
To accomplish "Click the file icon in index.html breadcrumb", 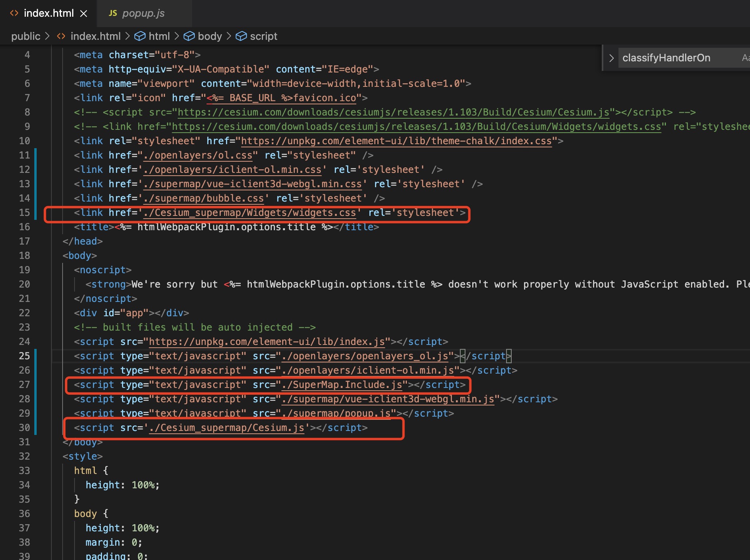I will 61,36.
